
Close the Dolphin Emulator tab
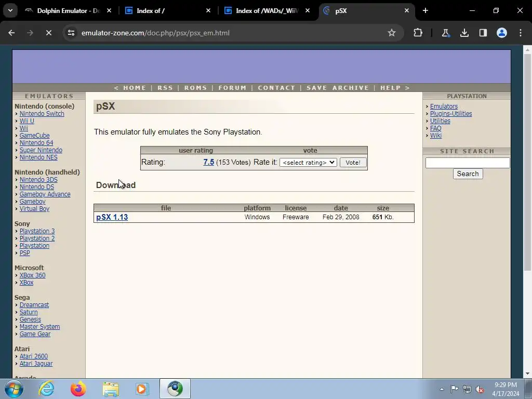(x=109, y=10)
